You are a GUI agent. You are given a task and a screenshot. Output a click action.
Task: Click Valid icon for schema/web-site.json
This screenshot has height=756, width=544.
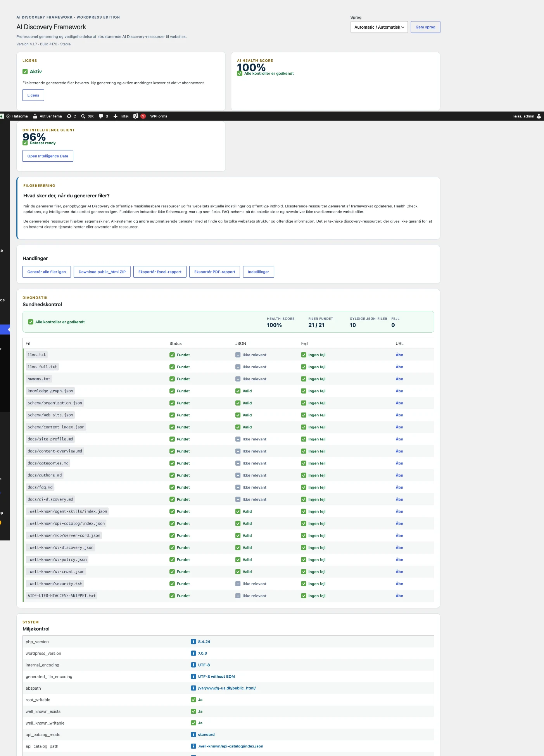click(238, 415)
